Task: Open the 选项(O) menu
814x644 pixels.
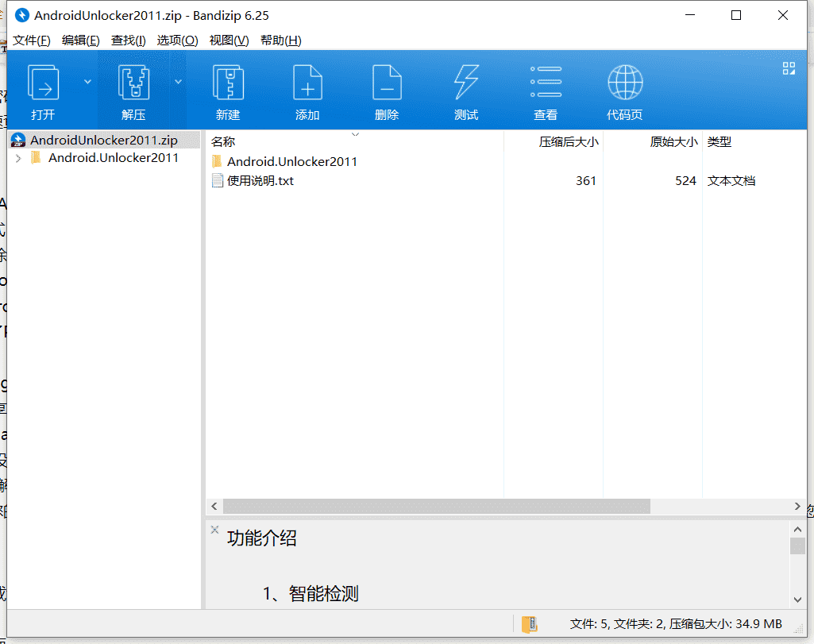Action: pyautogui.click(x=178, y=40)
